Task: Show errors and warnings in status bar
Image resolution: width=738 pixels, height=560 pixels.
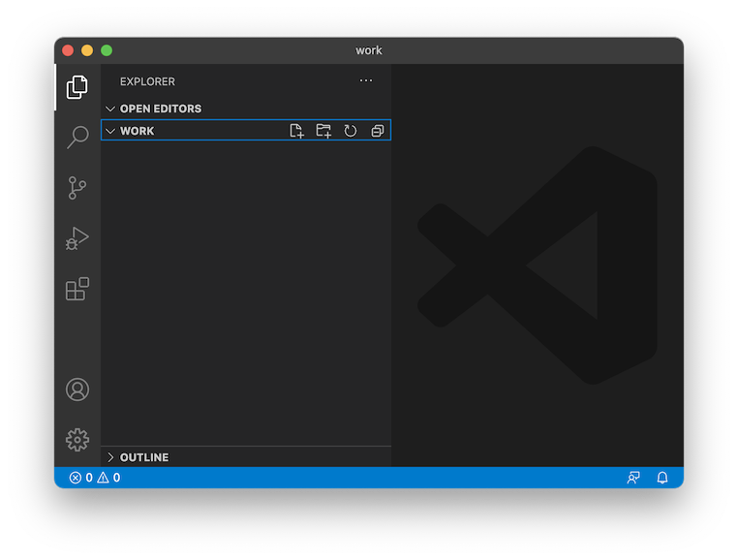Action: click(x=95, y=478)
